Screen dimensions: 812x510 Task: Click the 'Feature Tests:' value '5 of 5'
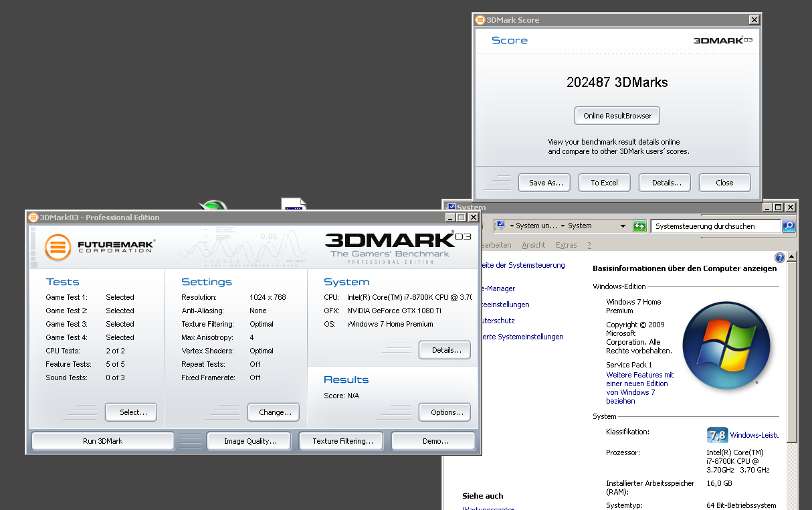tap(115, 364)
